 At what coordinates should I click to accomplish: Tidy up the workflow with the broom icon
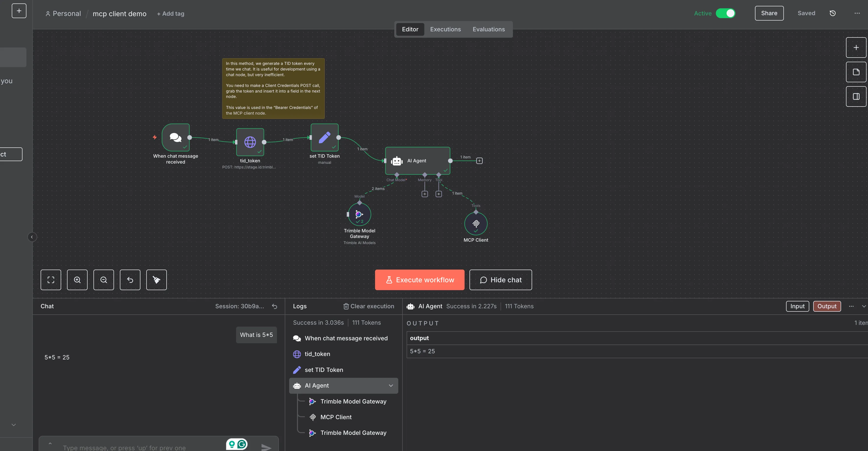(156, 280)
